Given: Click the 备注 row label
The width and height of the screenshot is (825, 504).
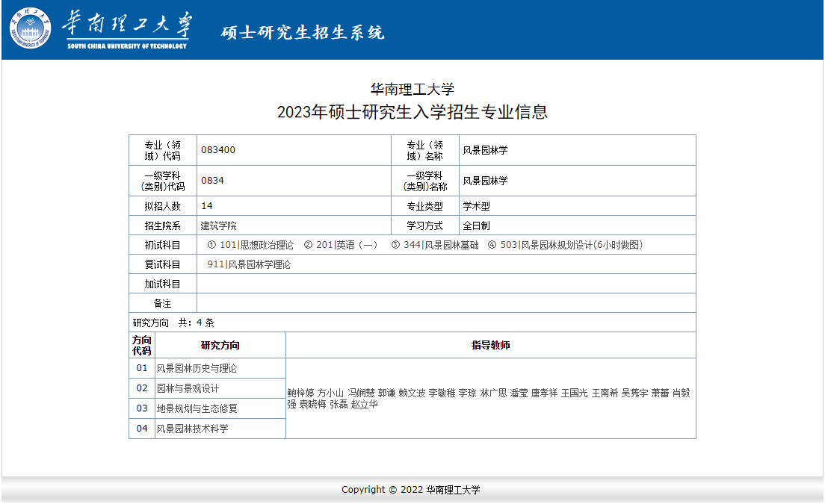Looking at the screenshot, I should (163, 303).
